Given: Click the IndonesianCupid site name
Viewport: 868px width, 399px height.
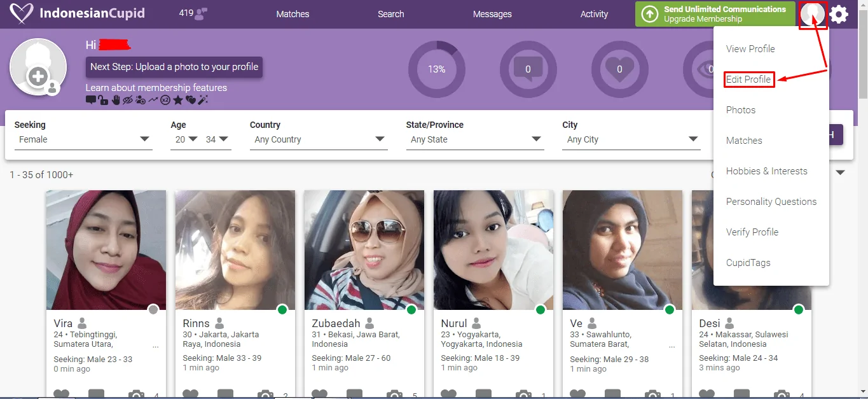Looking at the screenshot, I should (92, 13).
